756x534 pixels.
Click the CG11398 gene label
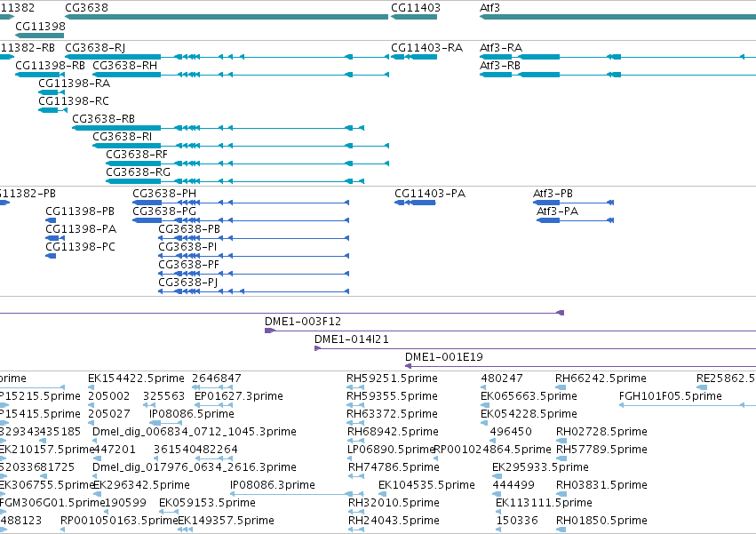coord(40,26)
